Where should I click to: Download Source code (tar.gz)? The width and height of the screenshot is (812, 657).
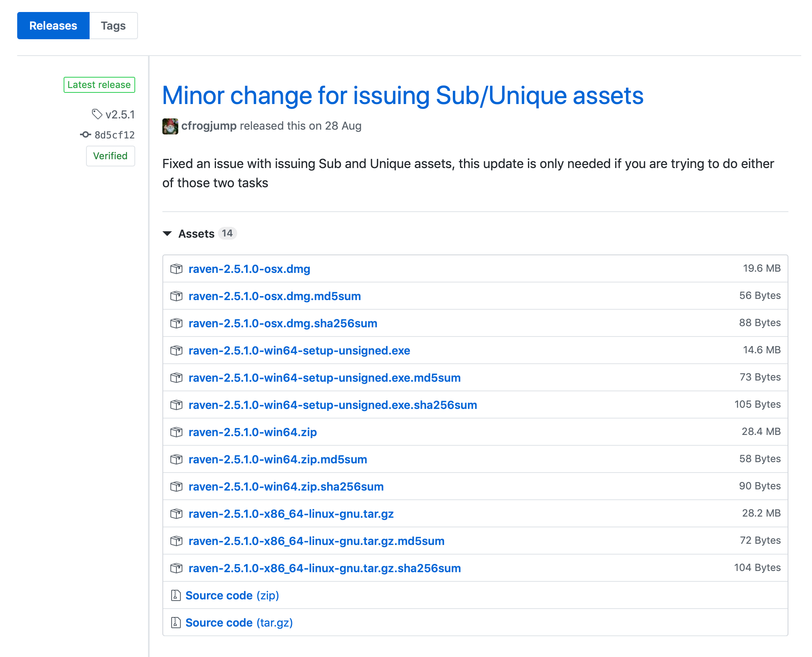click(239, 623)
